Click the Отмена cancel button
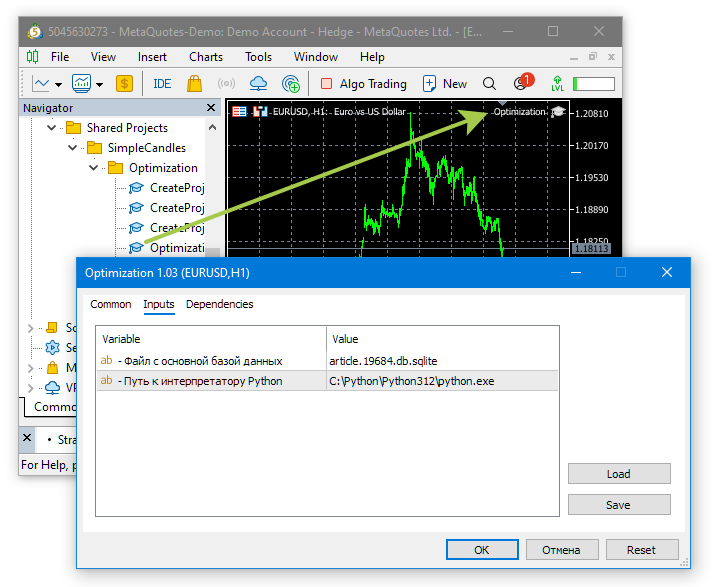Viewport: 715px width, 587px height. 562,550
